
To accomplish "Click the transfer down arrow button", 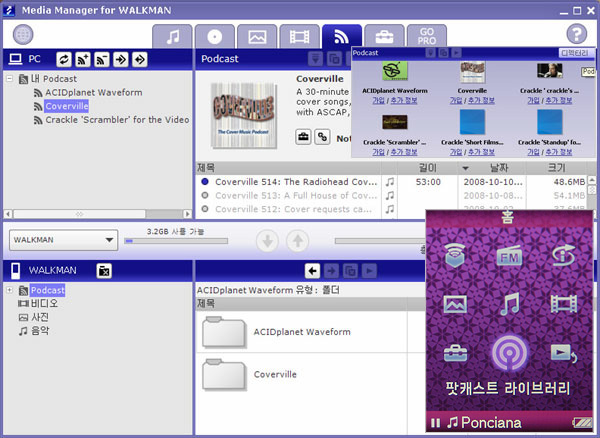I will 267,241.
